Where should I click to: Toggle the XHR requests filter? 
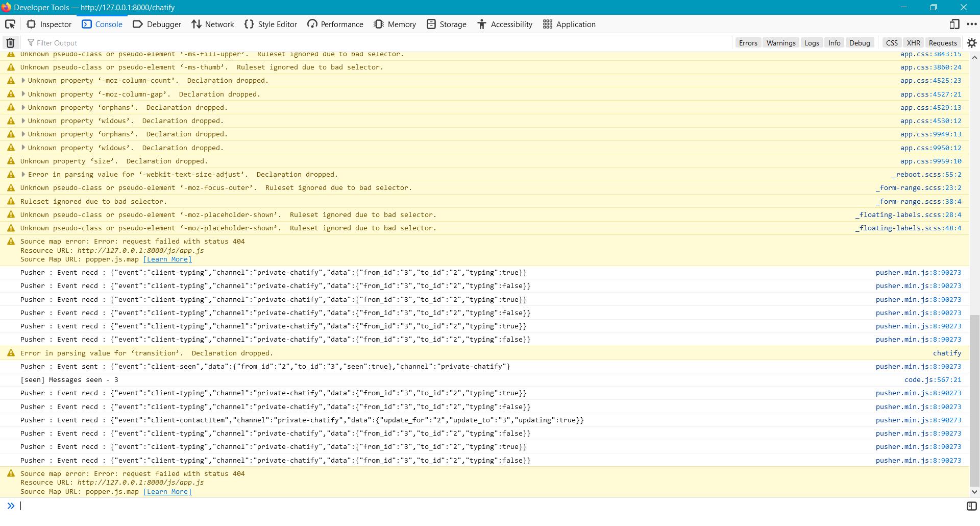click(913, 42)
